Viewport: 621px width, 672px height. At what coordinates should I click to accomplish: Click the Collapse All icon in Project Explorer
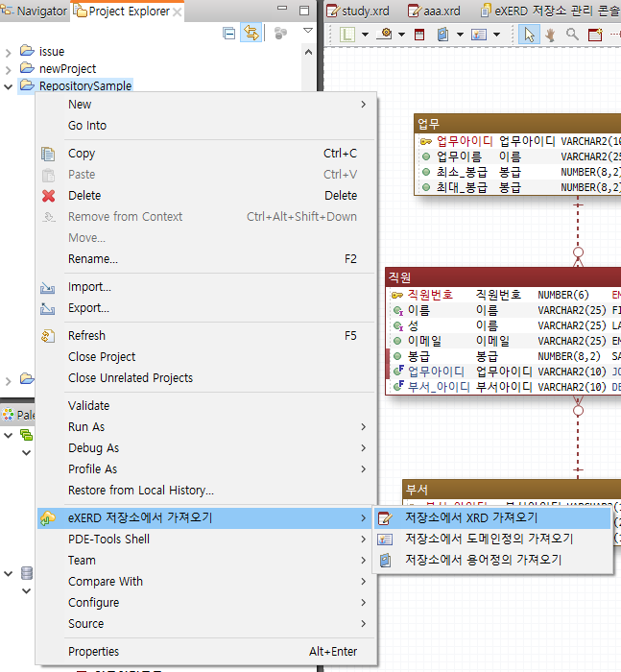coord(228,33)
